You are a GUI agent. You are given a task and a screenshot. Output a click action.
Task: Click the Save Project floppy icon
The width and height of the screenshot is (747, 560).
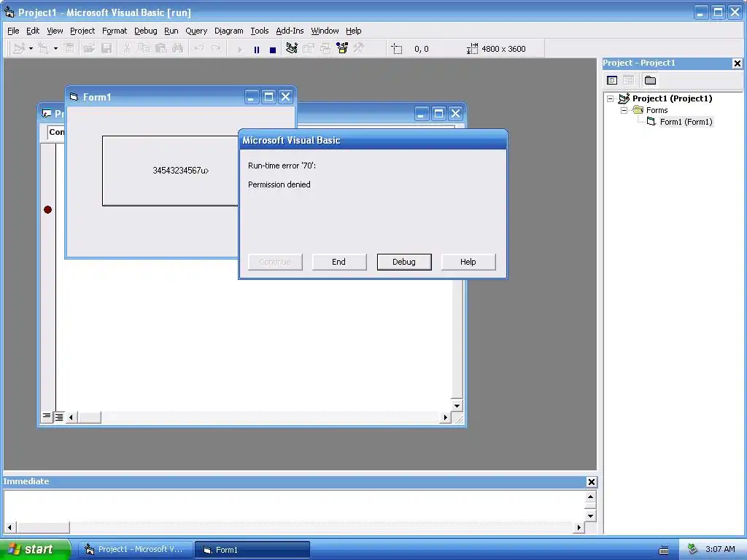[x=107, y=49]
